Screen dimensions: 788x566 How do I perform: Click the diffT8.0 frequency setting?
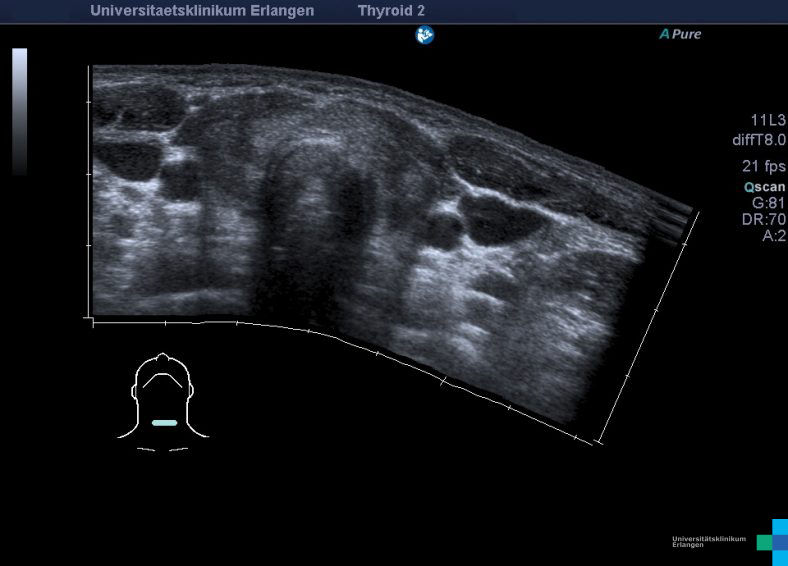pos(759,140)
